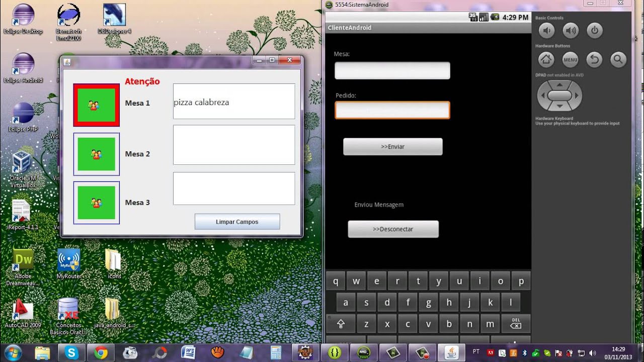Click the emulator power button
This screenshot has height=362, width=644.
click(595, 31)
